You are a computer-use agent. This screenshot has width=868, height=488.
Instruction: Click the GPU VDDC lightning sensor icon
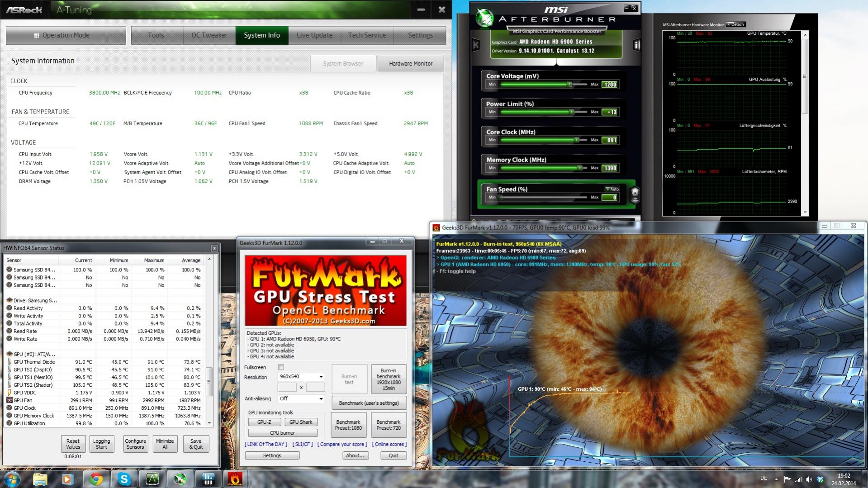9,393
